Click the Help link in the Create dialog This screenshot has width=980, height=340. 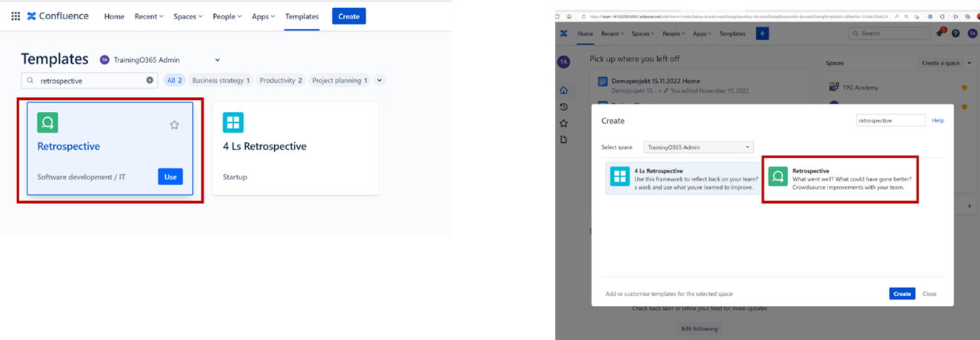tap(937, 120)
